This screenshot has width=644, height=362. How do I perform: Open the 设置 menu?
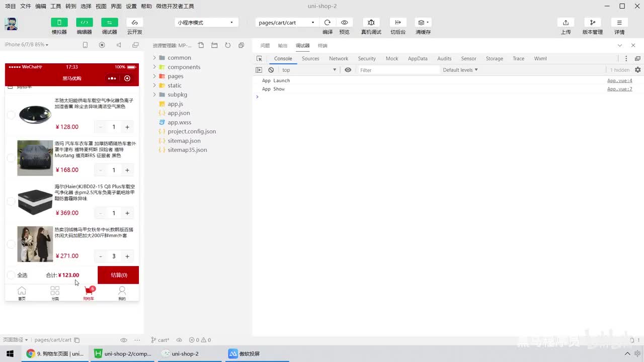click(x=131, y=6)
